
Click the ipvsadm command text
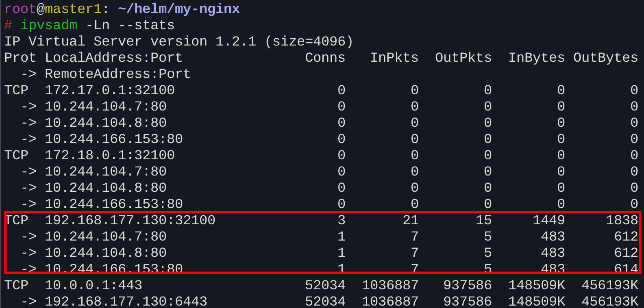[x=49, y=25]
